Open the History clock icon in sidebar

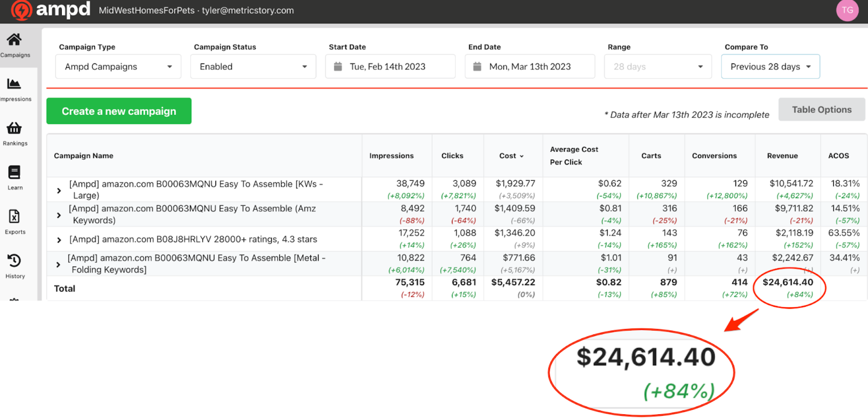(14, 261)
